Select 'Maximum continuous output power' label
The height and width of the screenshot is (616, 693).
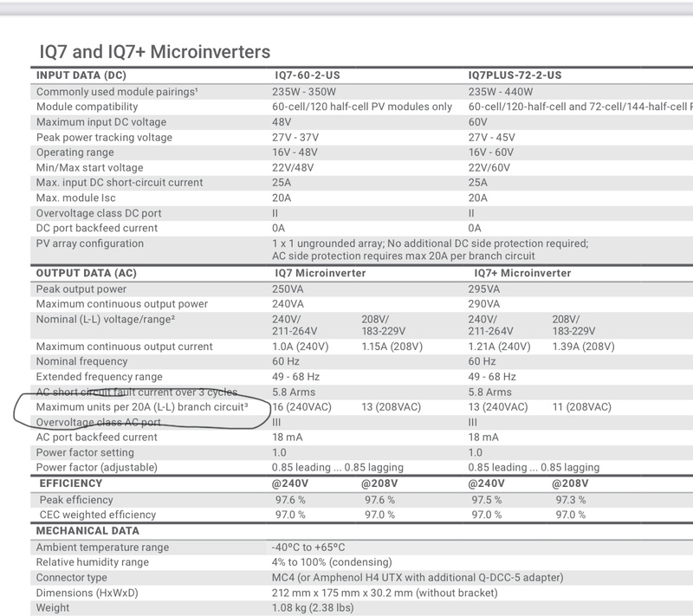click(122, 304)
